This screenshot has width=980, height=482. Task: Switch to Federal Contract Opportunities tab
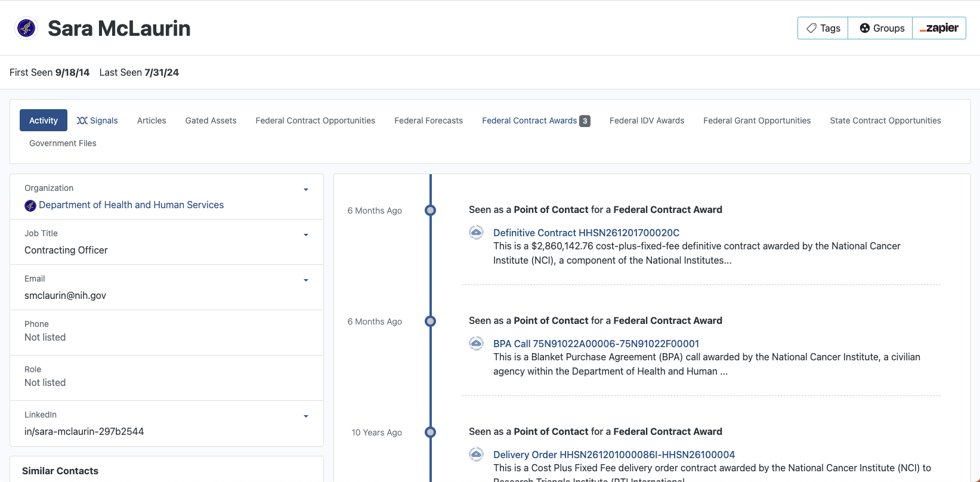pos(316,120)
